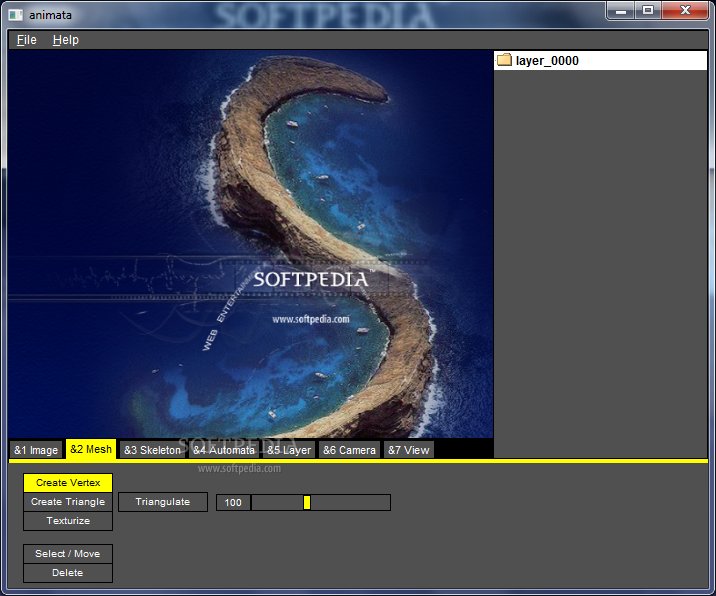The height and width of the screenshot is (596, 716).
Task: Select the layer_0000 entry
Action: [600, 61]
